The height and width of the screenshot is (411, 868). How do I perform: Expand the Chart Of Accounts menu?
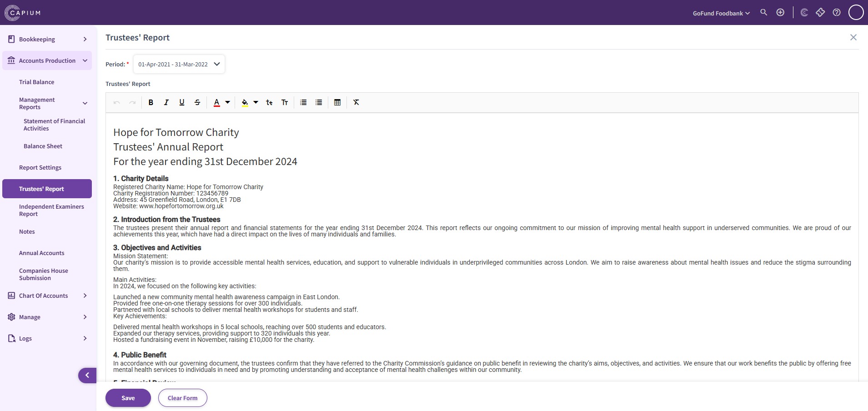click(47, 296)
